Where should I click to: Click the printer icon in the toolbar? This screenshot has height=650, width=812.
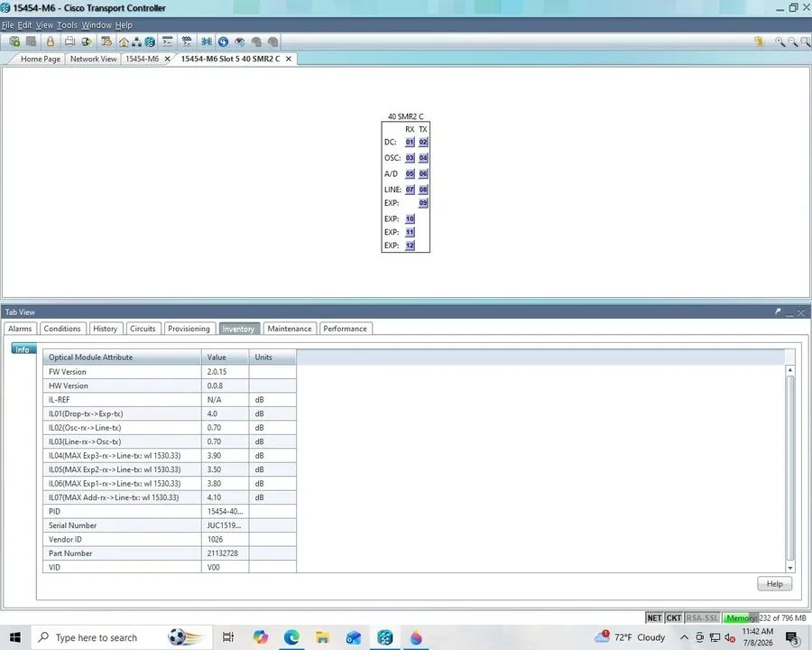click(x=69, y=42)
